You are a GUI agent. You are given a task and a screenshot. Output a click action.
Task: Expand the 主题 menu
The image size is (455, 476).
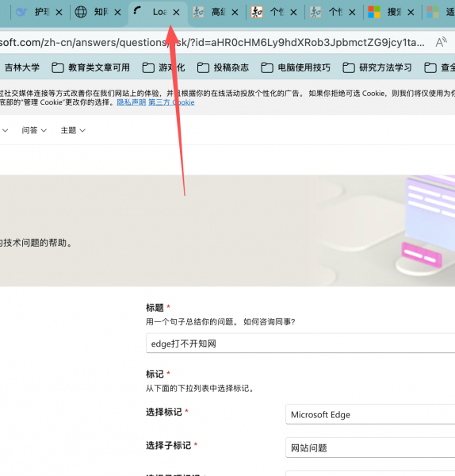(73, 131)
